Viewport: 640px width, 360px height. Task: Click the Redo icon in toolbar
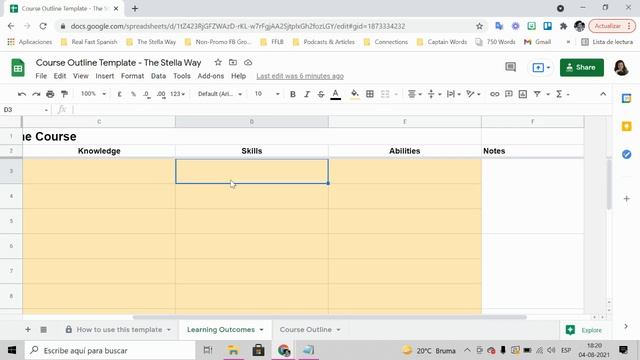point(36,94)
